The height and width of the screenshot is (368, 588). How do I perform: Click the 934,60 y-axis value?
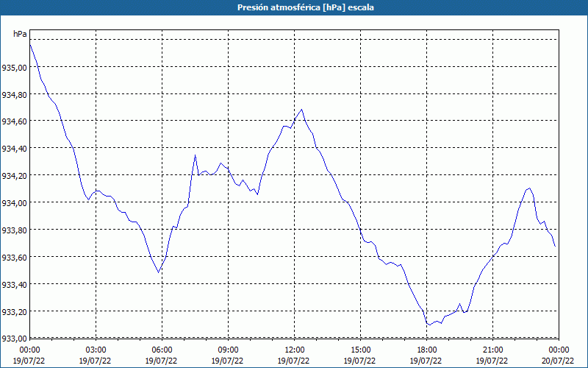click(14, 121)
